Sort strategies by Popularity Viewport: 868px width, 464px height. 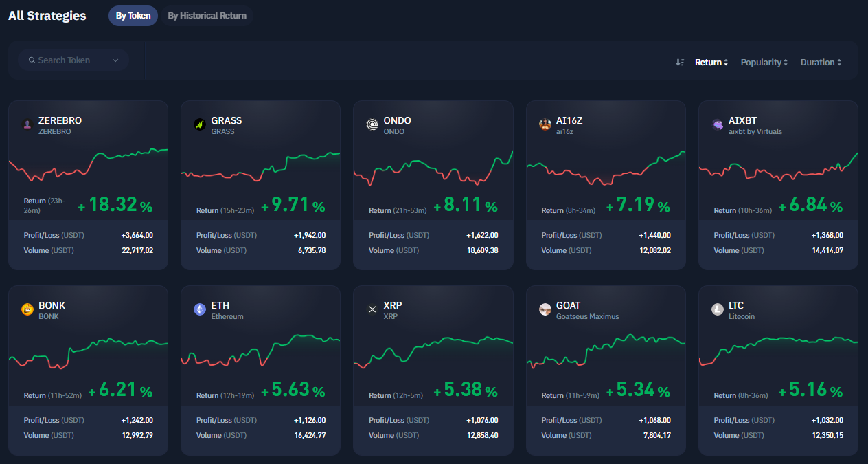coord(764,63)
